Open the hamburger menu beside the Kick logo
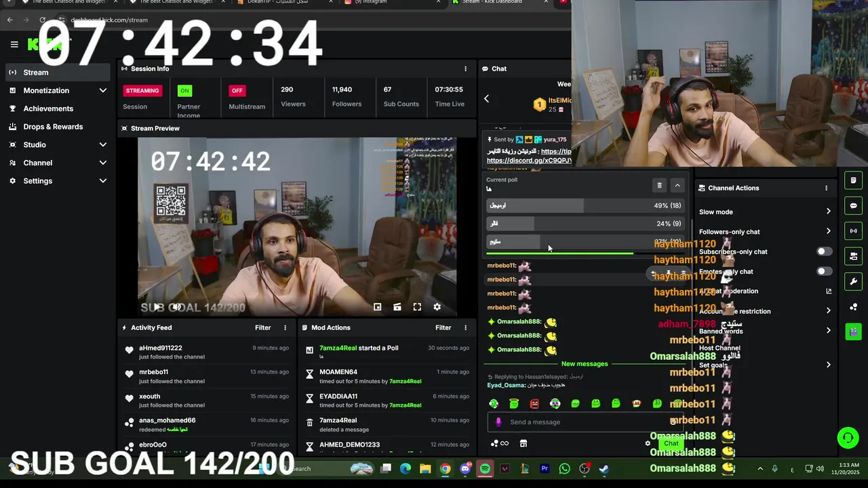The width and height of the screenshot is (868, 488). 14,45
